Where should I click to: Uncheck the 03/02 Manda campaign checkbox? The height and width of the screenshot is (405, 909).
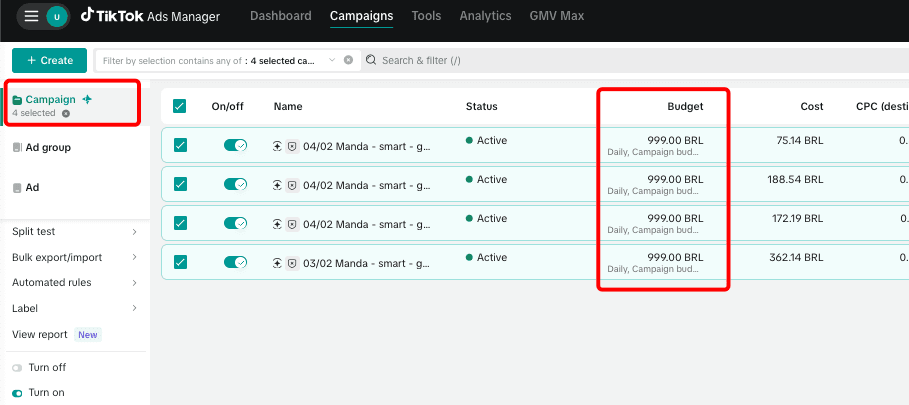pyautogui.click(x=180, y=262)
